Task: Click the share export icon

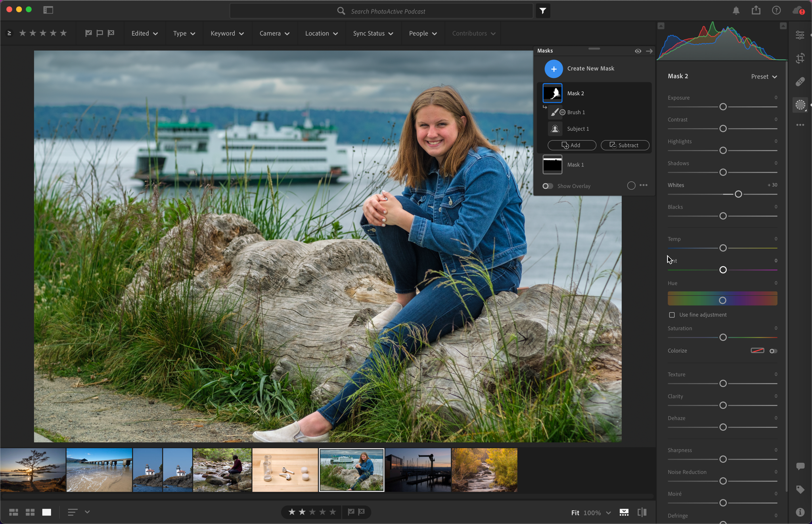Action: pyautogui.click(x=756, y=10)
